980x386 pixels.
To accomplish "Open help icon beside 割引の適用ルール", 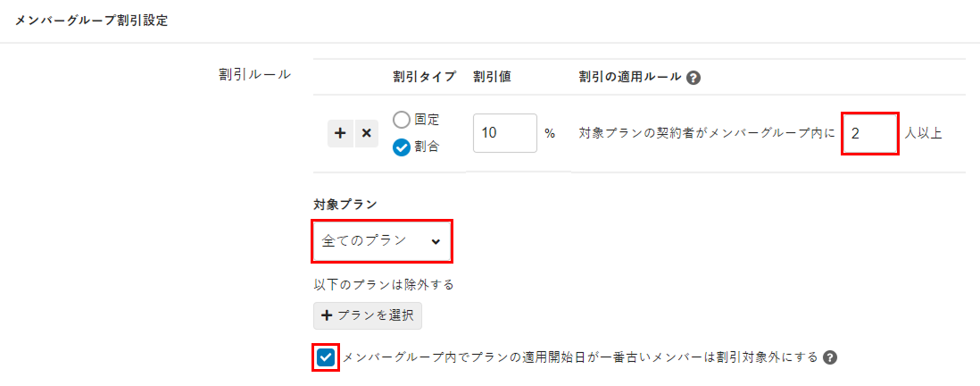I will 693,78.
